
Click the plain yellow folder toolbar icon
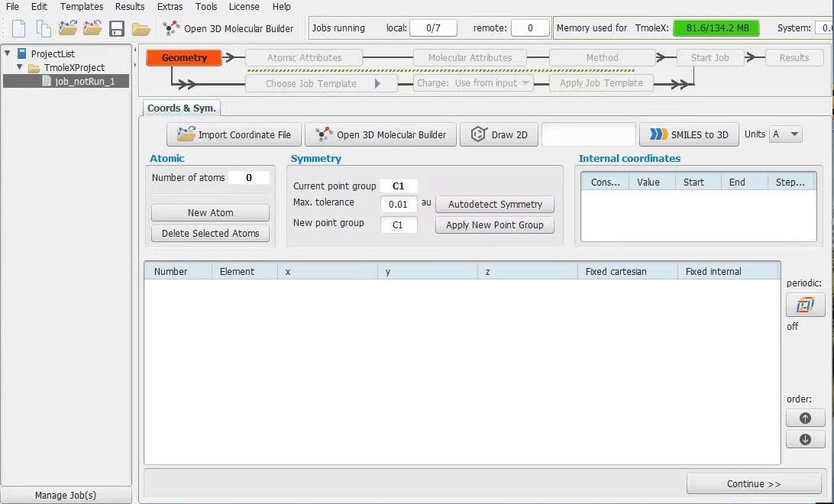[141, 29]
